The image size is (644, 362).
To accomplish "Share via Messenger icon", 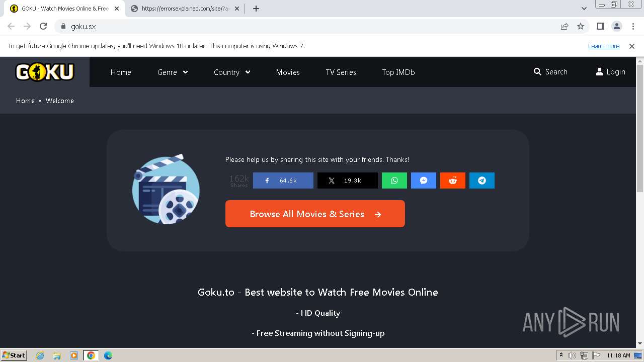I will 424,180.
